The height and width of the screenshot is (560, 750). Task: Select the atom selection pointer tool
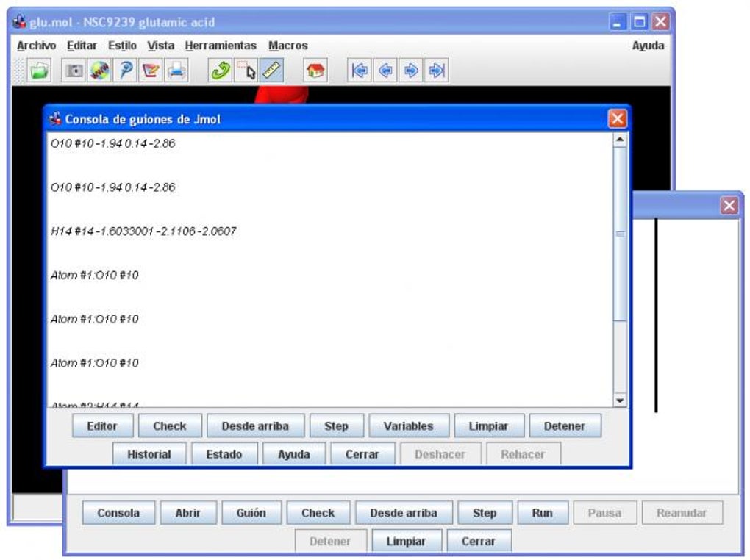coord(246,71)
